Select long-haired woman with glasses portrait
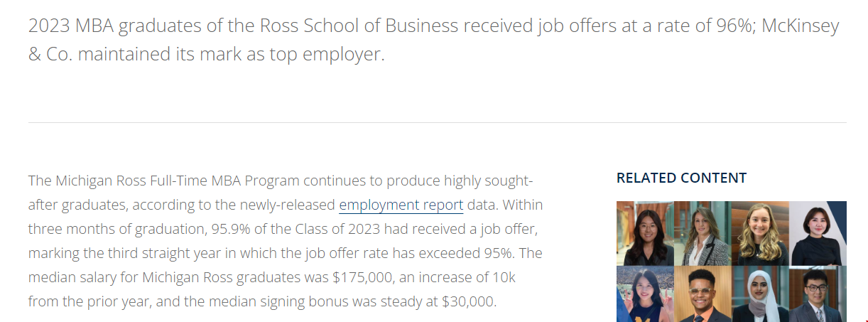The width and height of the screenshot is (868, 322). pos(645,233)
